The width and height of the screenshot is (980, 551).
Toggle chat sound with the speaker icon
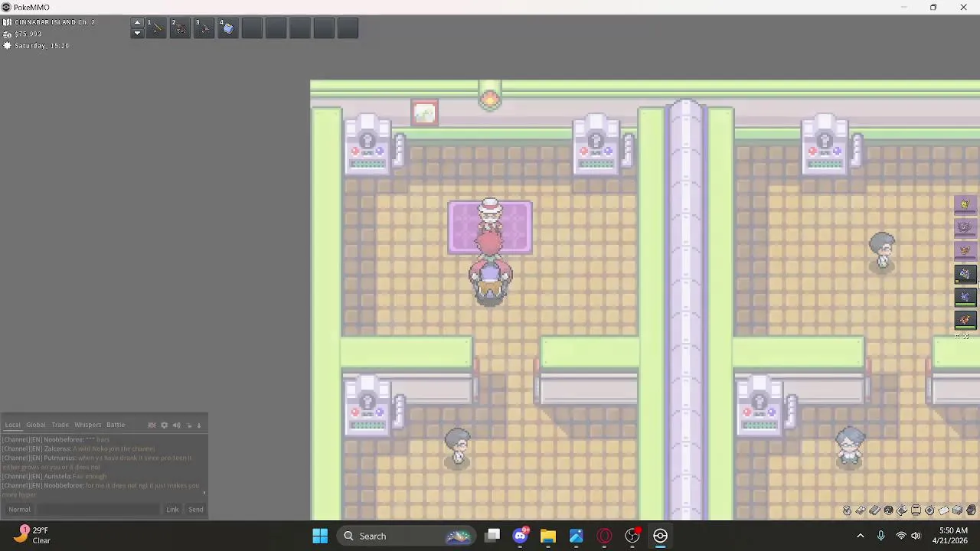tap(176, 425)
